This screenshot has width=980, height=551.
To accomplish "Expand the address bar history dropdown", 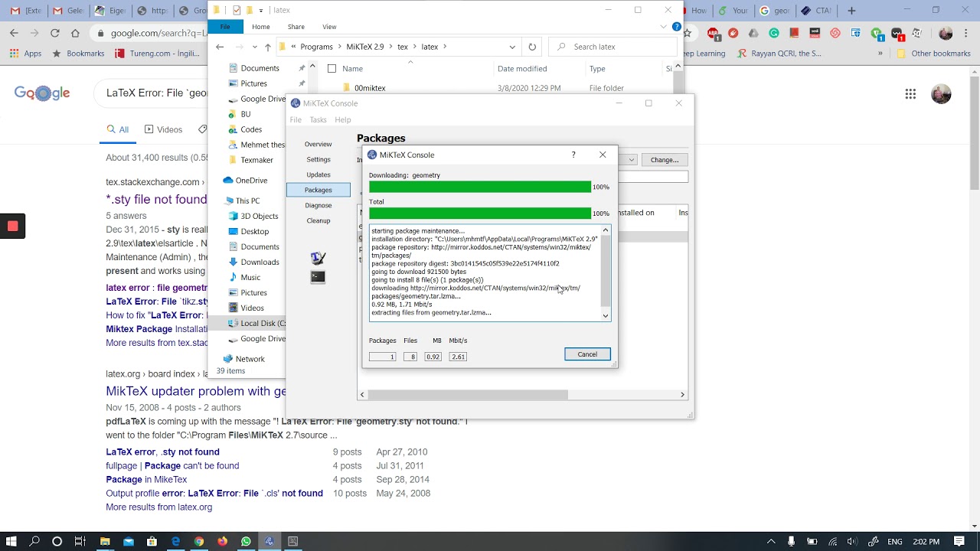I will [512, 47].
